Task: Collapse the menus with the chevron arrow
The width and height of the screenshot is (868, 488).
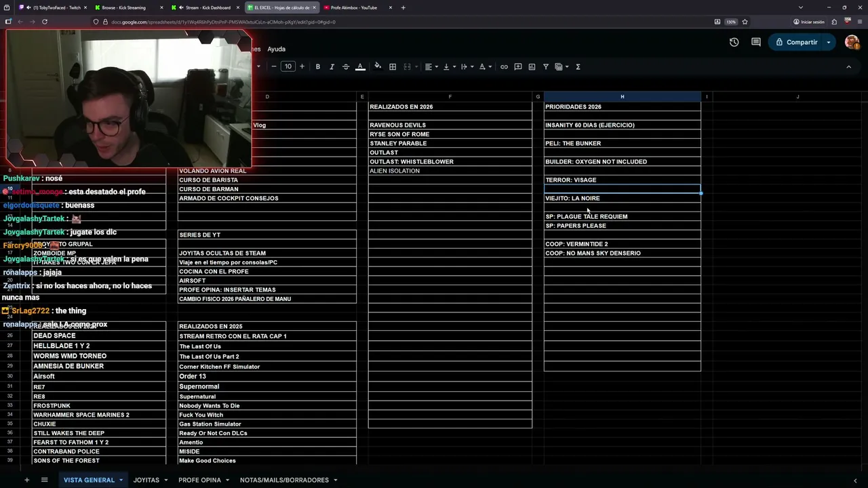Action: (x=848, y=66)
